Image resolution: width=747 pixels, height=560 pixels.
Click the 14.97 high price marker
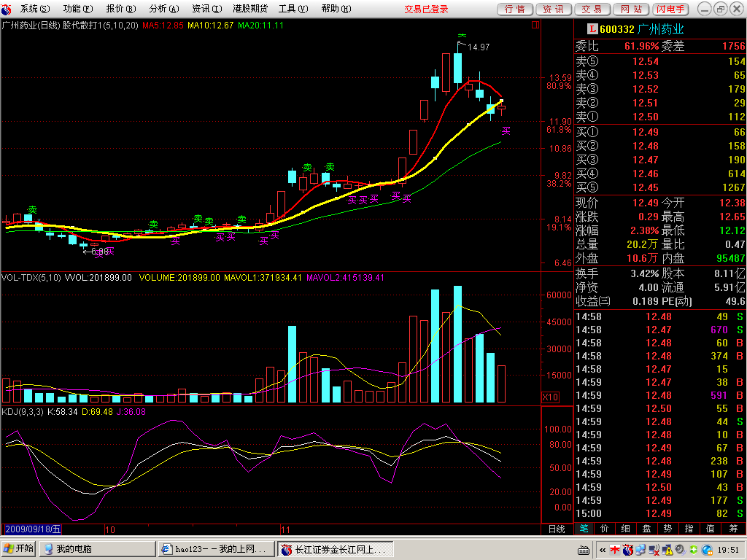coord(479,47)
